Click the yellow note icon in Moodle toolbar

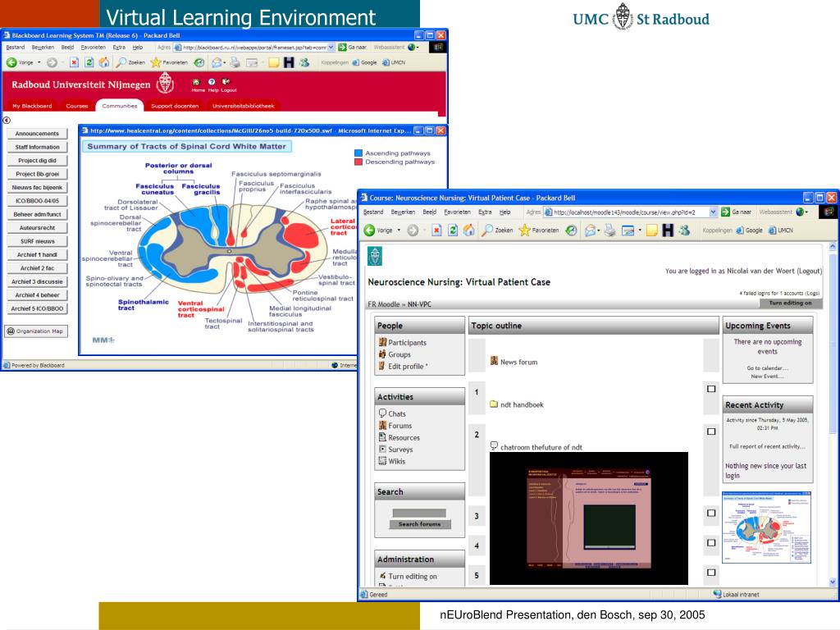(x=651, y=231)
